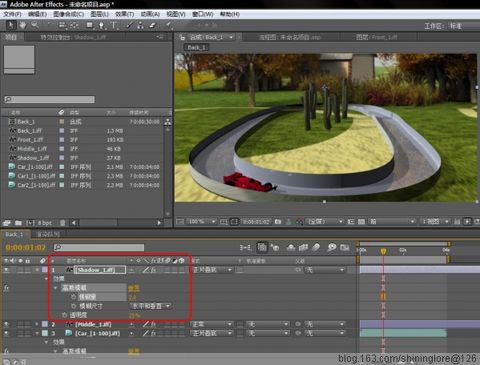Open blending mode dropdown of Shadow layer
The height and width of the screenshot is (365, 480).
pos(212,270)
